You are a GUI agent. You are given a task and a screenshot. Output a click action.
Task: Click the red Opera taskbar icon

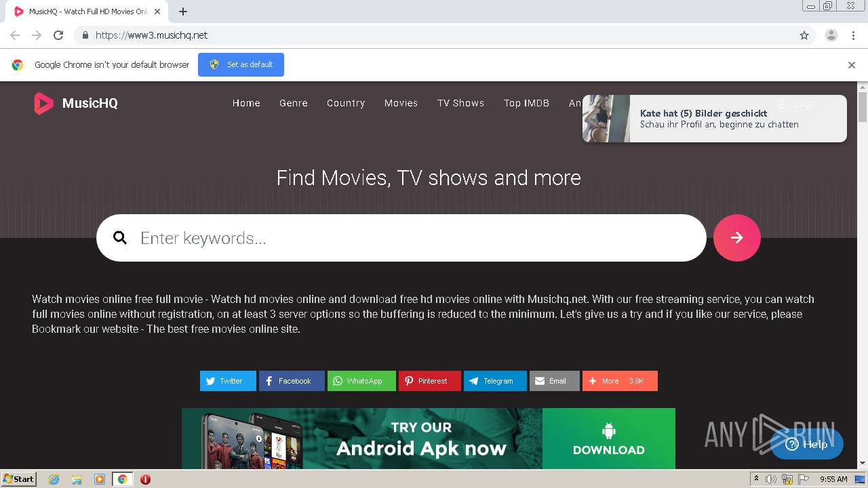click(145, 479)
